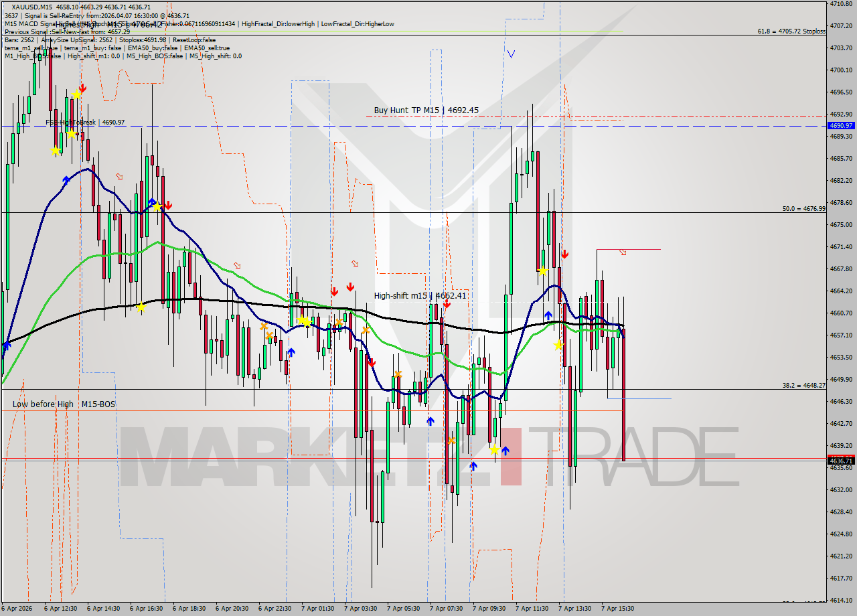Click the hollow outlined arrow marker near the top-left candles

[121, 175]
